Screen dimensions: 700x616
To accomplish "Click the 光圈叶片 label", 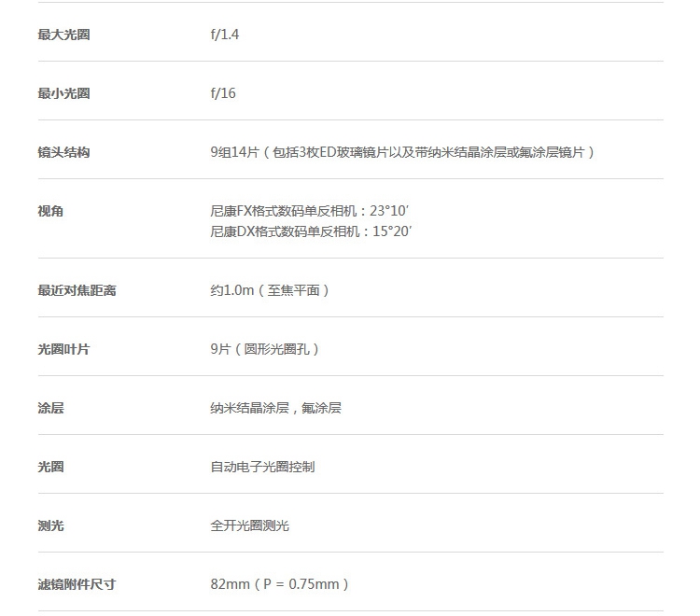I will [x=63, y=349].
